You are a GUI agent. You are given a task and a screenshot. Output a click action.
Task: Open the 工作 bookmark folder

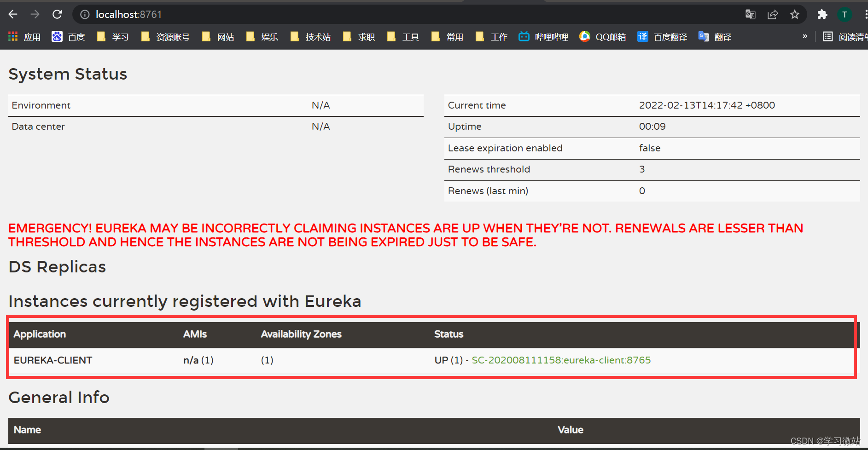point(492,37)
